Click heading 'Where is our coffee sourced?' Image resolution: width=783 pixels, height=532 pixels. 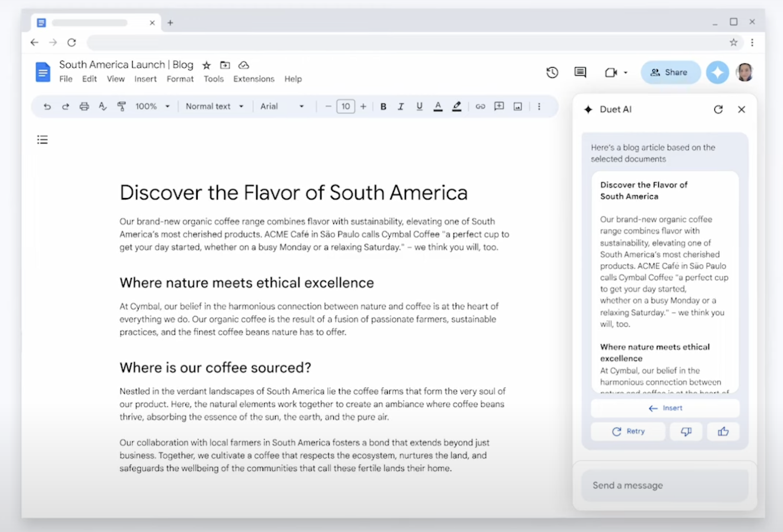(x=215, y=368)
